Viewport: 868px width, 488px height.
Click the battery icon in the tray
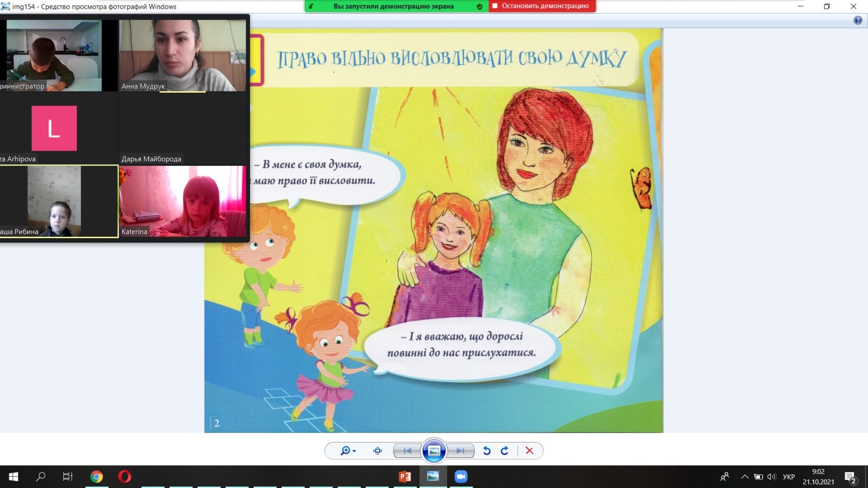(x=758, y=477)
